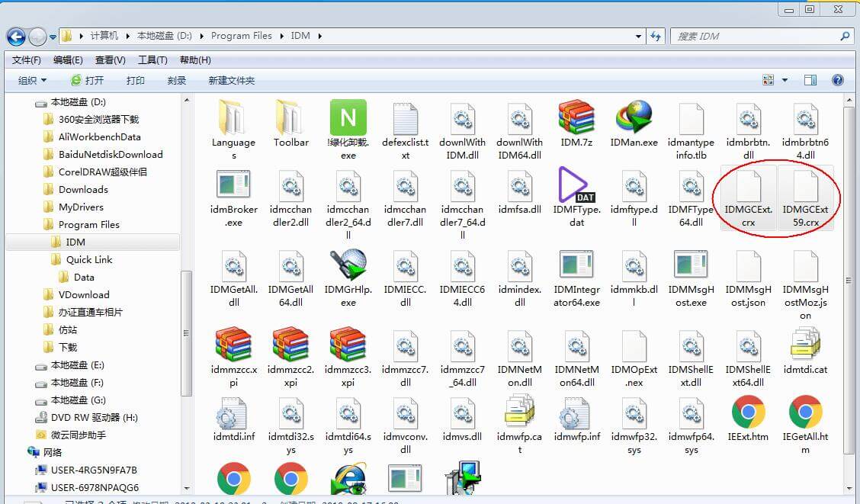Click the navigation pane scrollbar
This screenshot has width=860, height=504.
tap(187, 333)
